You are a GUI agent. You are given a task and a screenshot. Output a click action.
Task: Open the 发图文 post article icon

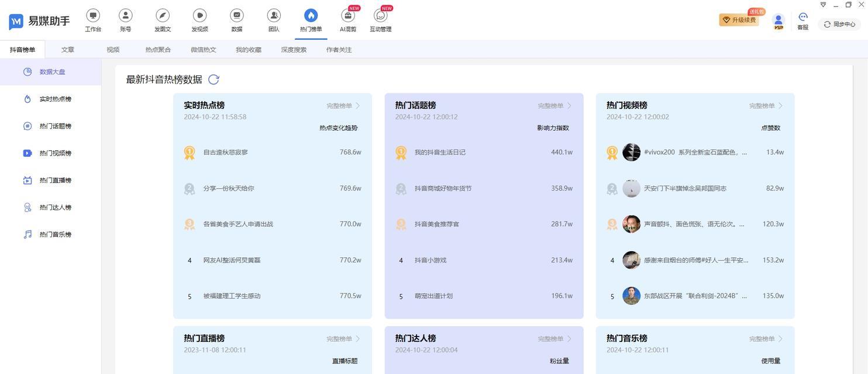[163, 16]
